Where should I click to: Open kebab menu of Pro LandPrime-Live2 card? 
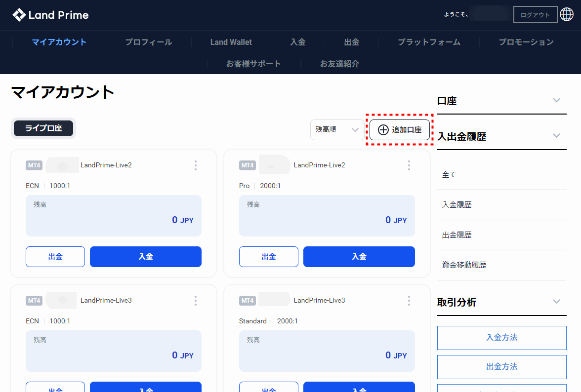409,165
